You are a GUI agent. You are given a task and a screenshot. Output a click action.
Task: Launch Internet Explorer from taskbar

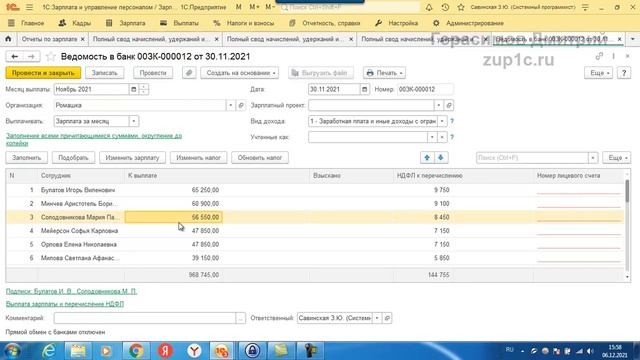(x=49, y=351)
